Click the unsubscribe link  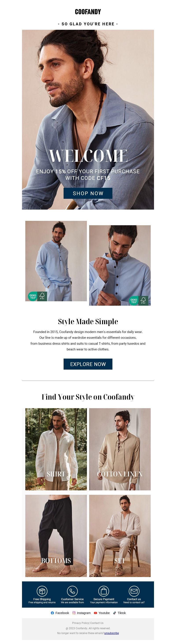(112, 633)
